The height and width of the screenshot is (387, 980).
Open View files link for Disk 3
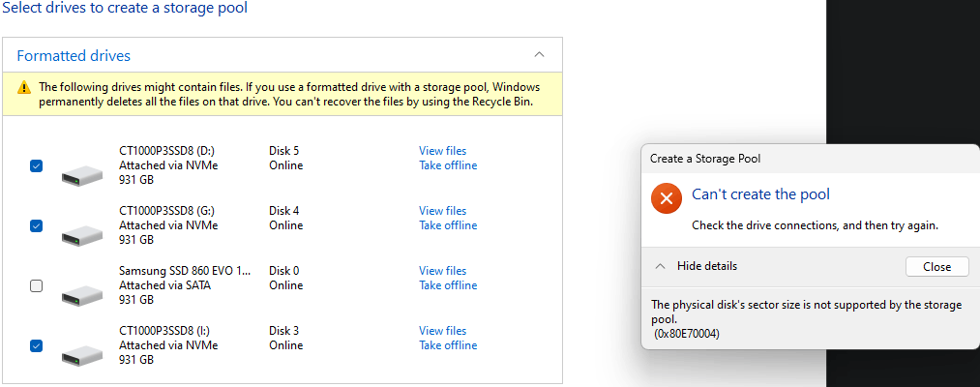pyautogui.click(x=442, y=331)
